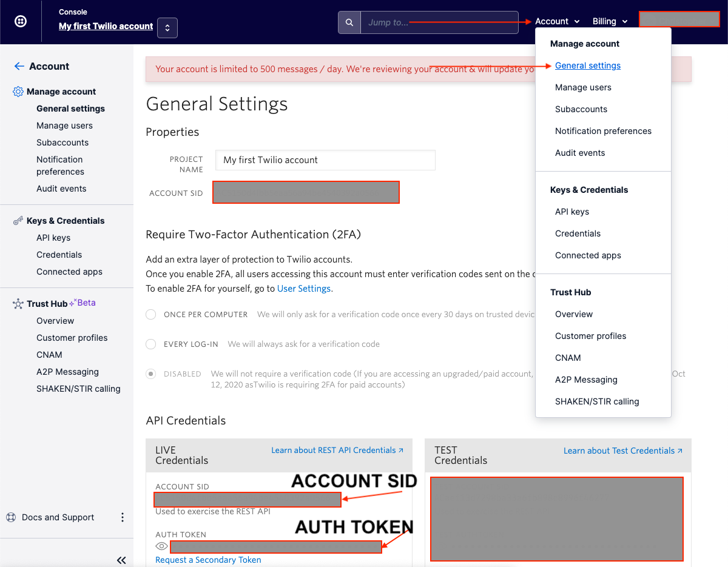728x567 pixels.
Task: Open the account switcher next to My first Twilio account
Action: pyautogui.click(x=167, y=27)
